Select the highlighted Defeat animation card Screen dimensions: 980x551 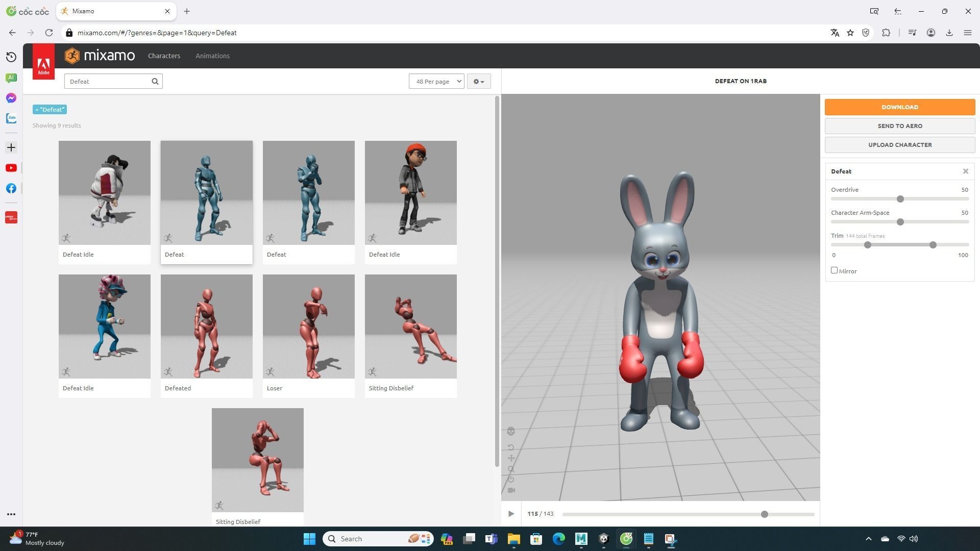207,203
